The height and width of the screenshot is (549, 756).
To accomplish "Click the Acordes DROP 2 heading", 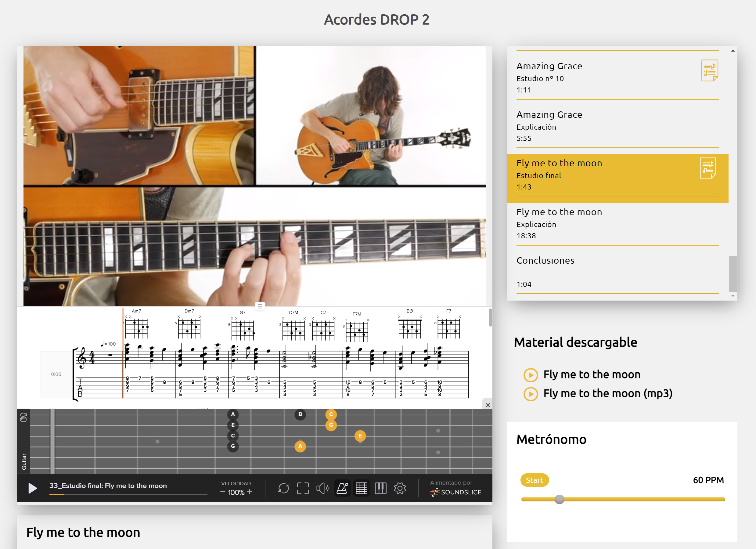I will point(377,20).
